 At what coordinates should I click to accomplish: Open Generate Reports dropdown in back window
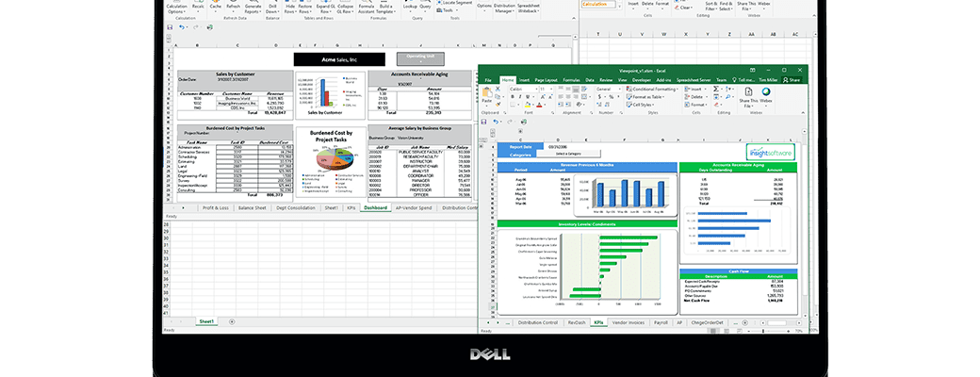[253, 8]
